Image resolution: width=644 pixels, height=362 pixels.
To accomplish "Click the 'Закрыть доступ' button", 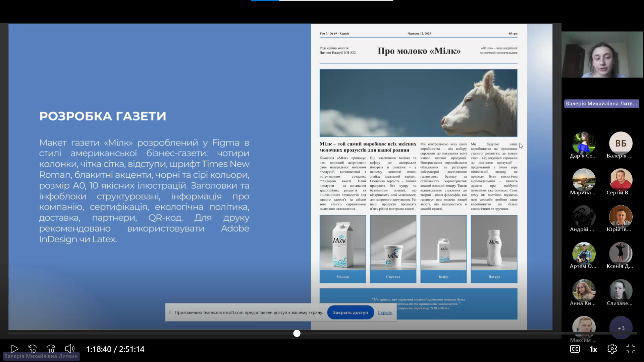I will point(351,312).
